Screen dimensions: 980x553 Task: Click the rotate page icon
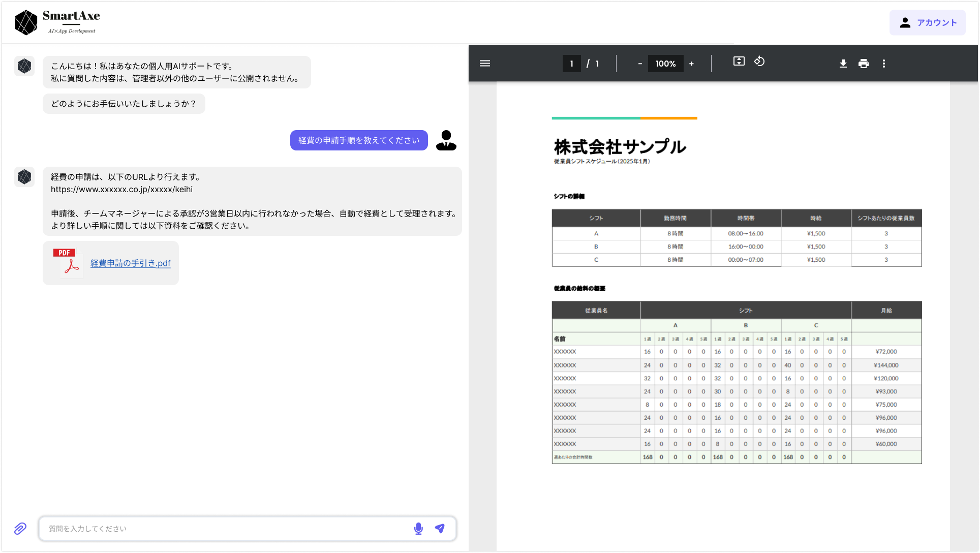759,62
